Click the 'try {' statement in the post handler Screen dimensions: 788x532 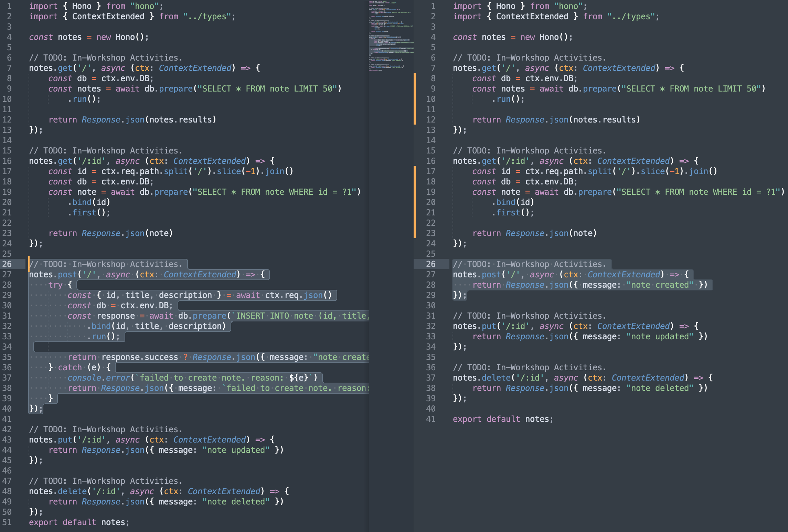(60, 285)
